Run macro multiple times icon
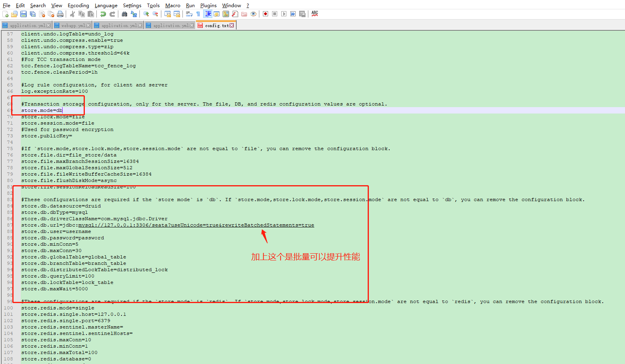This screenshot has width=625, height=364. pyautogui.click(x=293, y=14)
